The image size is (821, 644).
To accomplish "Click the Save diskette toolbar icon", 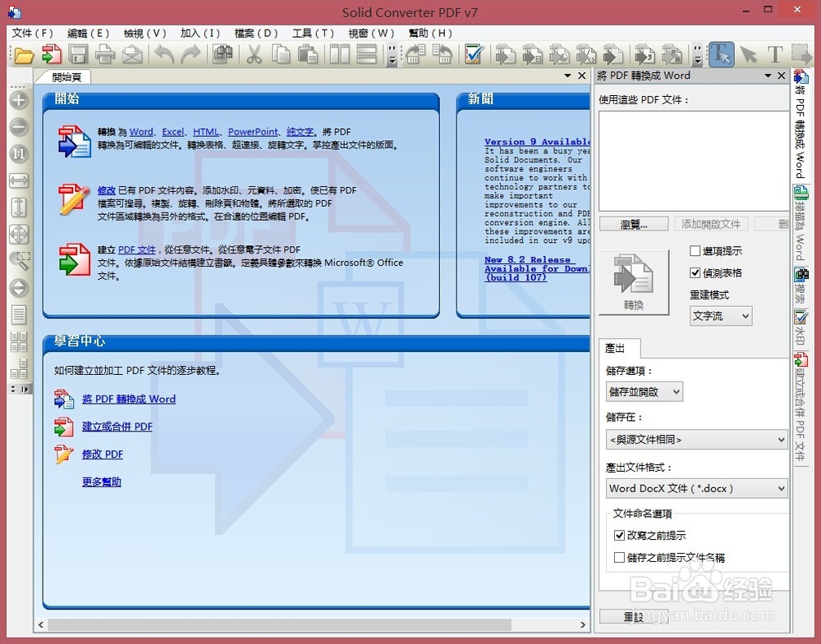I will pos(79,54).
